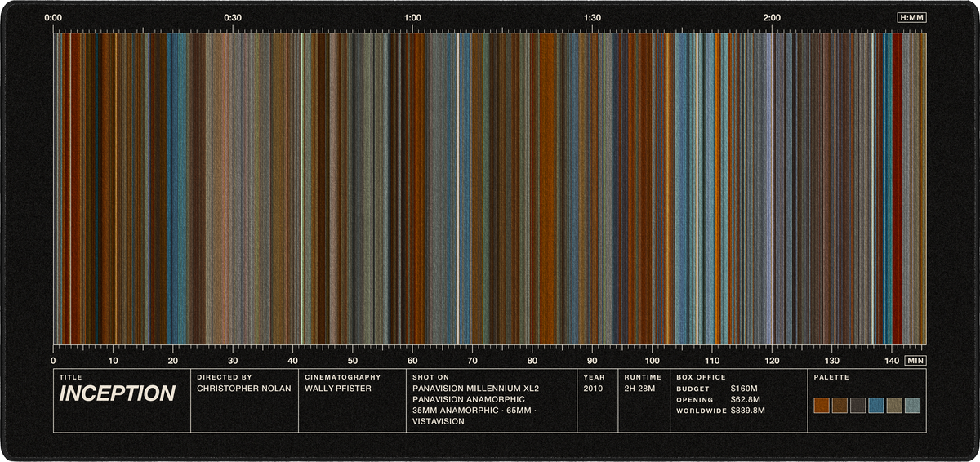Screen dimensions: 980x462
Task: Click the 130 minute axis label
Action: click(x=831, y=360)
